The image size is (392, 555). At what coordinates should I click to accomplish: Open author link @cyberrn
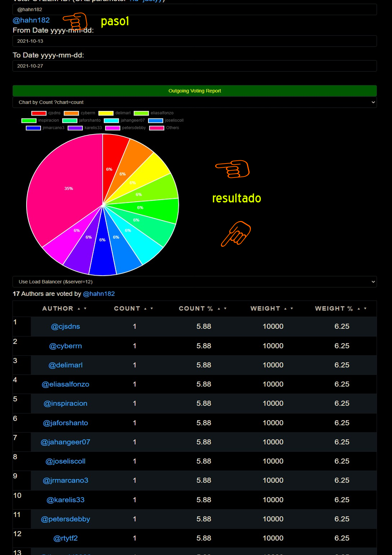pyautogui.click(x=65, y=346)
